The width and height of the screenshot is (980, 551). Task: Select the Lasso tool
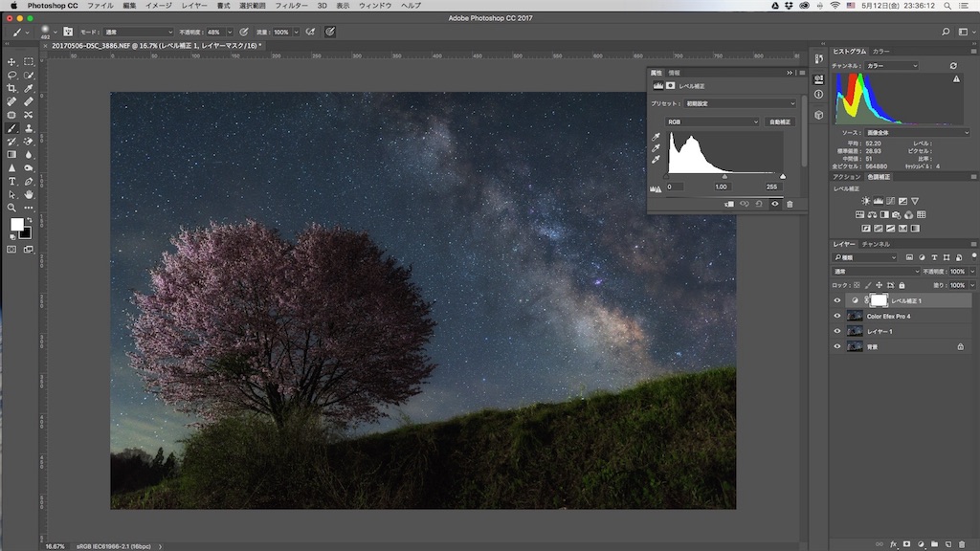click(x=11, y=75)
